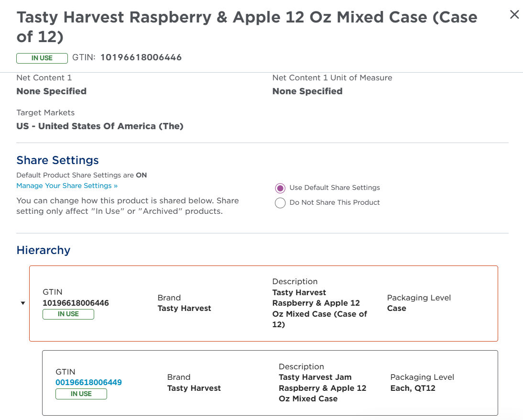Click Packaging Level Case value

coord(397,308)
